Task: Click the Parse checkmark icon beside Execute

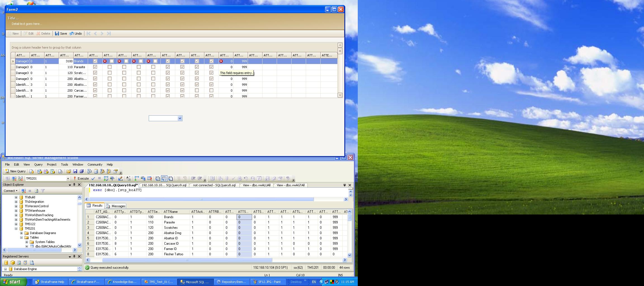Action: pyautogui.click(x=93, y=178)
